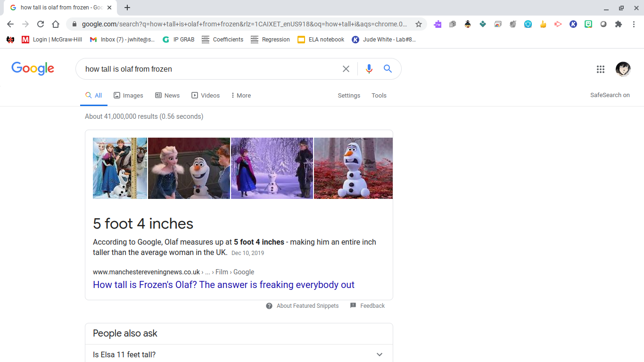Open the More search filters dropdown
The width and height of the screenshot is (644, 362).
pos(241,95)
